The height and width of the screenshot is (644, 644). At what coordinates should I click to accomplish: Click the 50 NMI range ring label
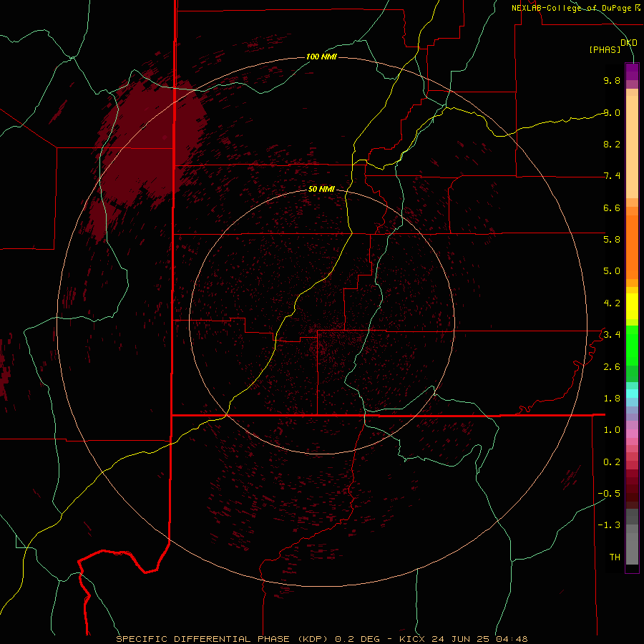321,189
